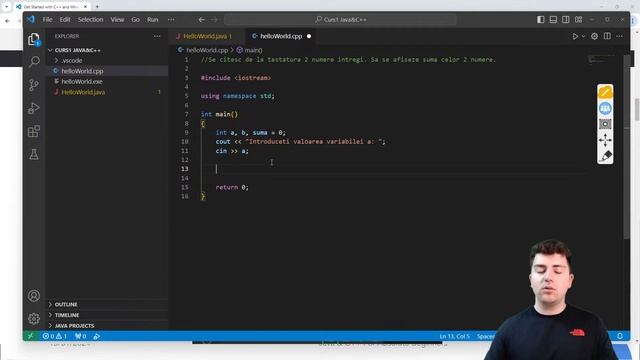Viewport: 640px width, 360px height.
Task: Click the code minimap preview
Action: pyautogui.click(x=601, y=59)
